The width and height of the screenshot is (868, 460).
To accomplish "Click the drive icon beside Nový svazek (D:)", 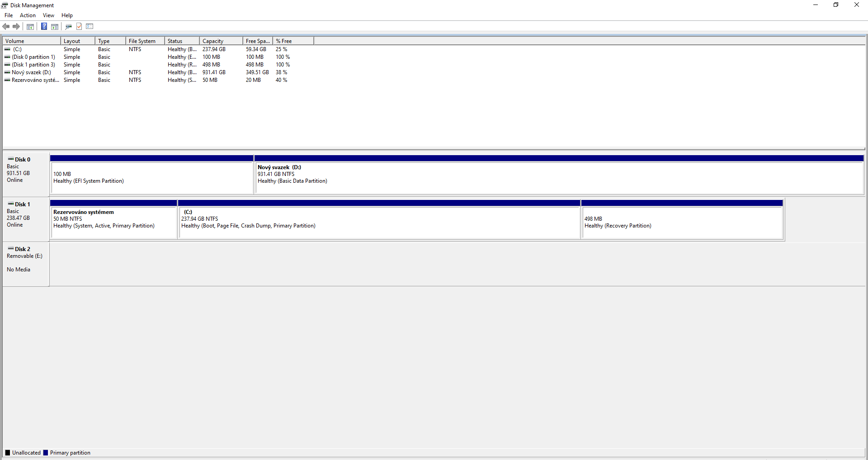I will tap(7, 72).
